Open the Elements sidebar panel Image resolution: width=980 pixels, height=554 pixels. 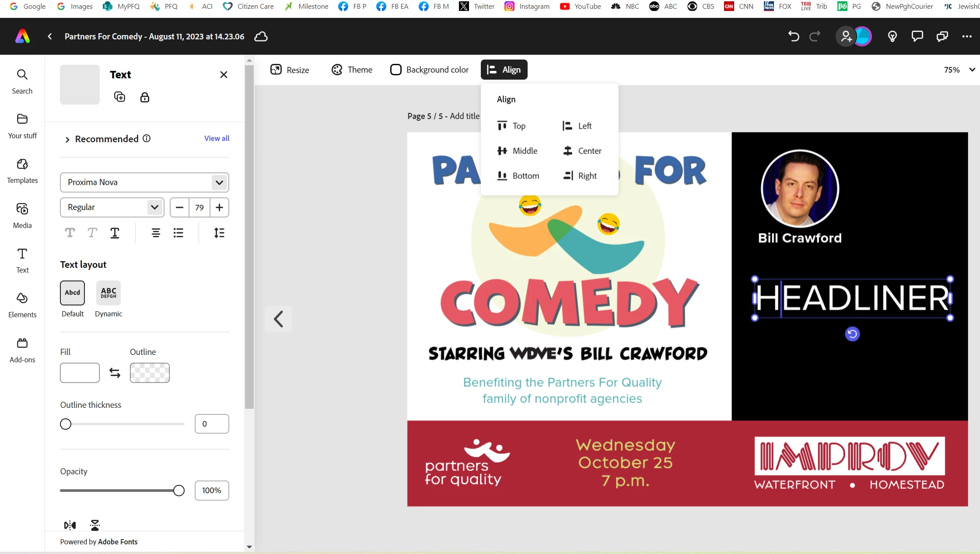click(22, 305)
